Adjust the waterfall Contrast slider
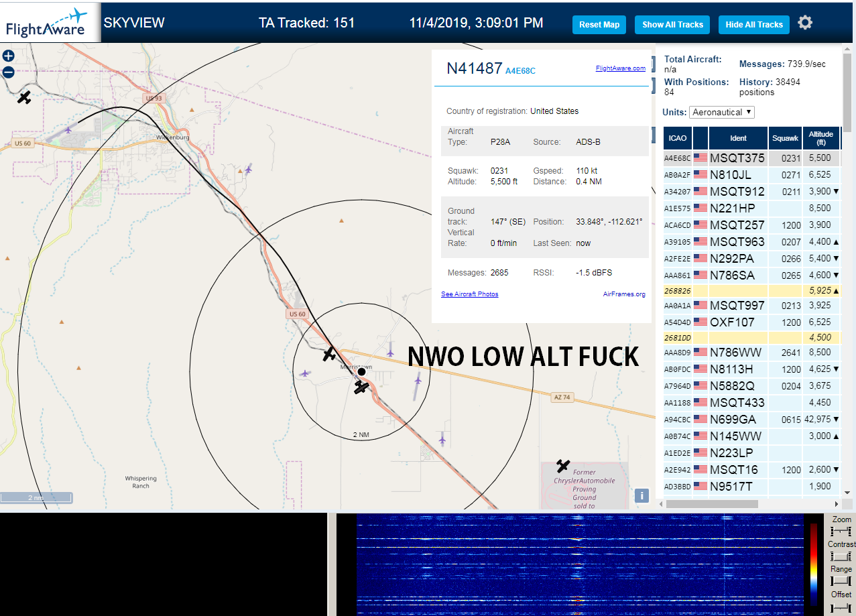Screen dimensions: 856x616 point(841,556)
